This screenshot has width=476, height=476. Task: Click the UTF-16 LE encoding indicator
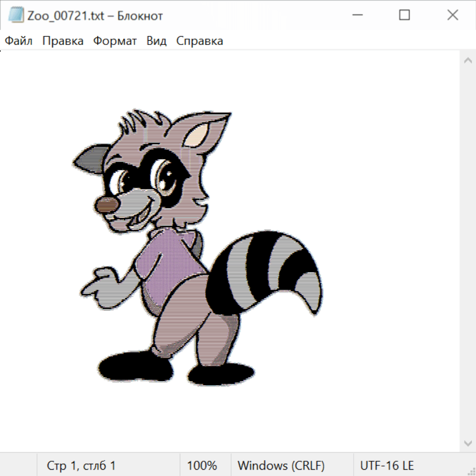click(x=387, y=465)
